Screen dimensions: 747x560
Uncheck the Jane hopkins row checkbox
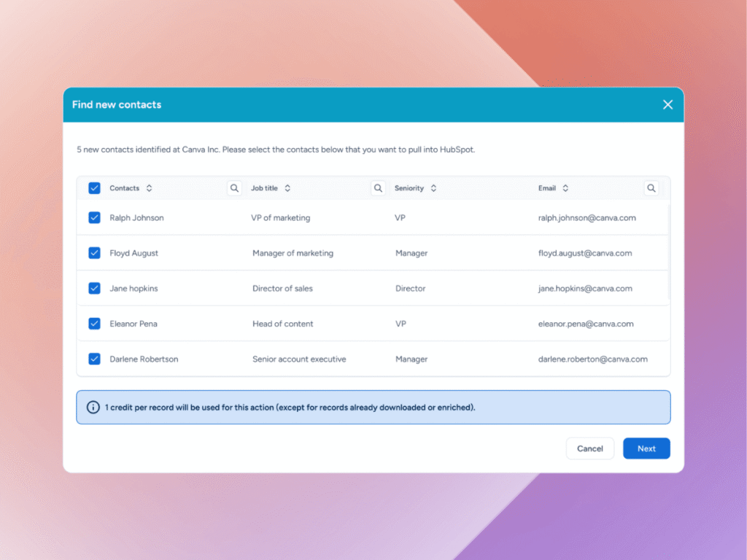(94, 288)
